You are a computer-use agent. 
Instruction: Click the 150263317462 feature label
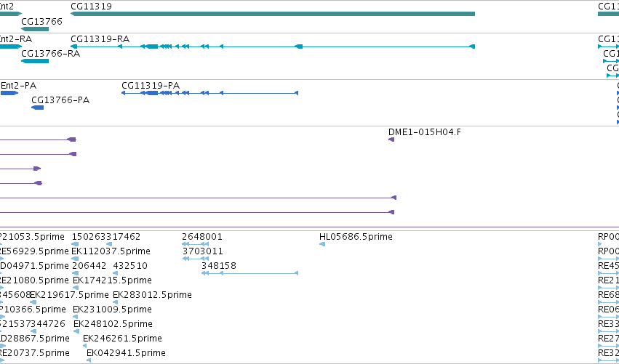point(106,237)
